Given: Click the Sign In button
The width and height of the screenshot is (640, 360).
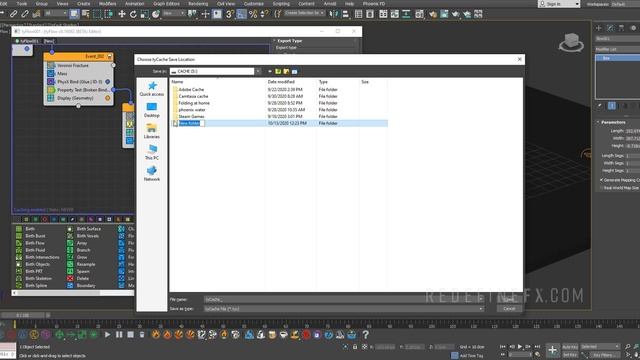Looking at the screenshot, I should click(558, 4).
